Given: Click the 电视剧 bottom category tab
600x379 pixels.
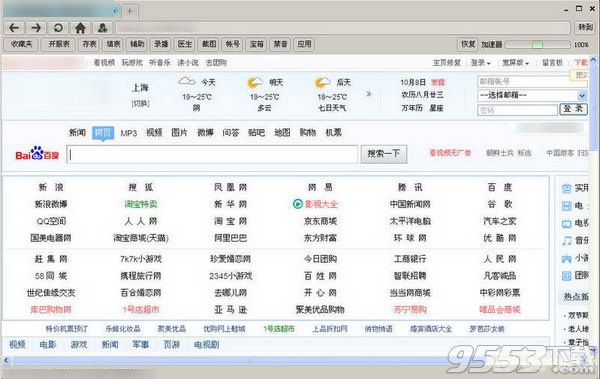Looking at the screenshot, I should point(207,345).
